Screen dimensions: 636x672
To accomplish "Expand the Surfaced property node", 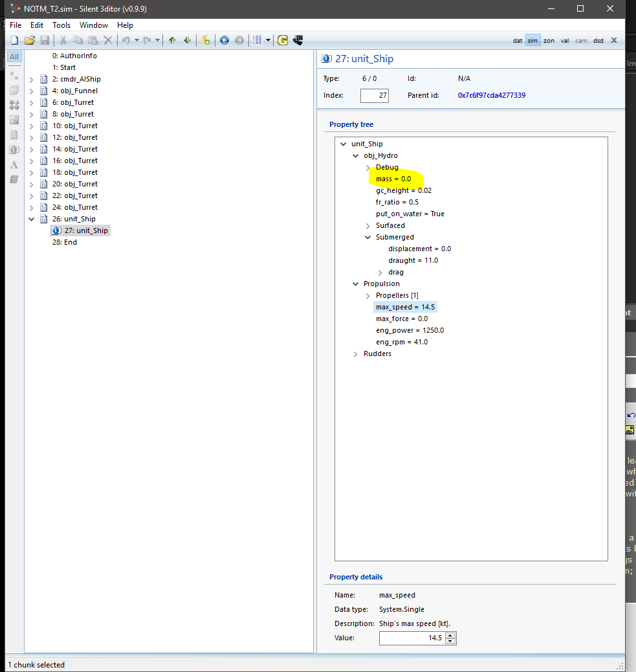I will coord(368,226).
